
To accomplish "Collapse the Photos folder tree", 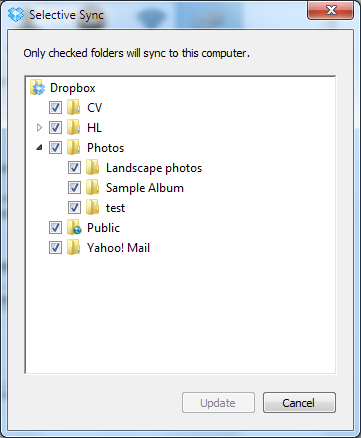I will tap(39, 147).
